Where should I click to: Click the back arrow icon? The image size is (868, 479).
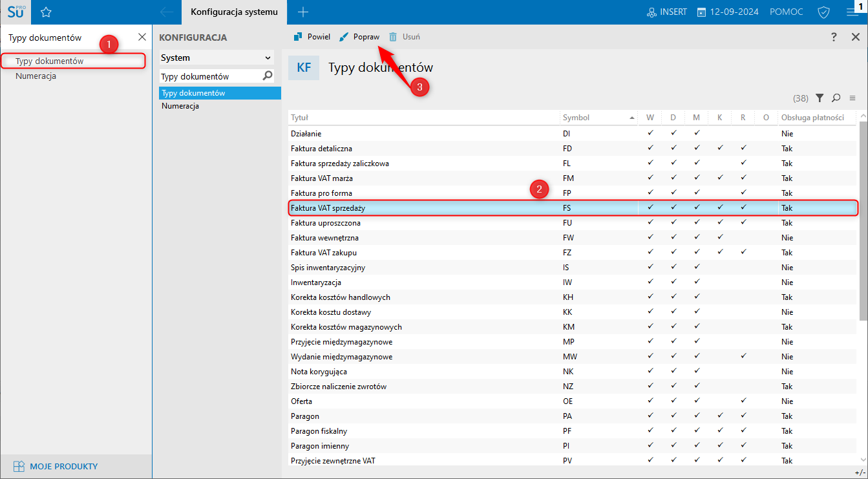tap(167, 12)
